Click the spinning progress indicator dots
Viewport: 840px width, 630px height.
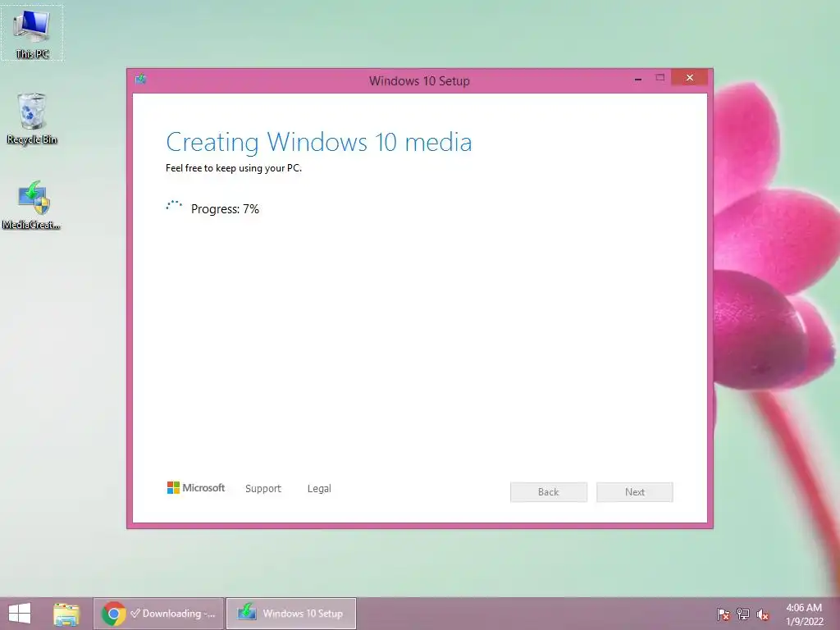[x=174, y=206]
